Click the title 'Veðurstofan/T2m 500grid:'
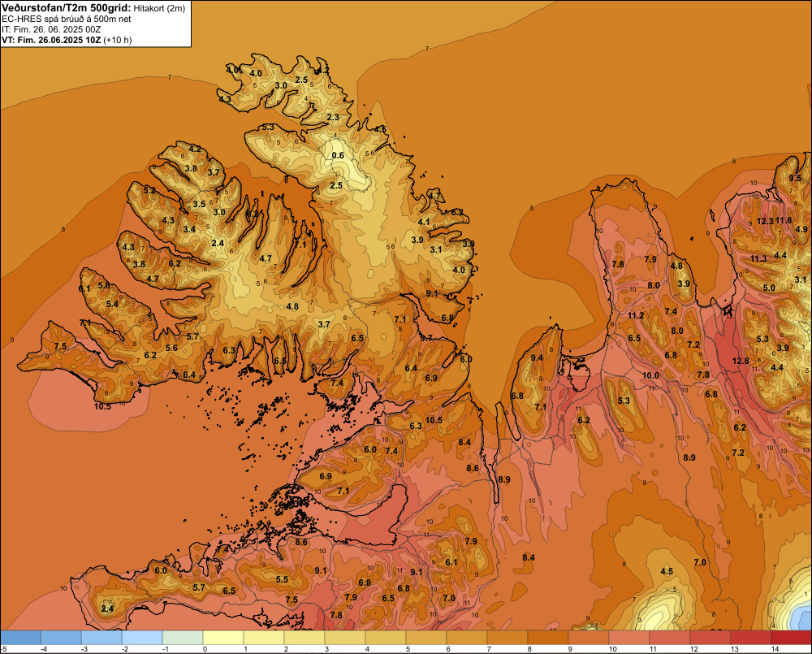 tap(66, 8)
